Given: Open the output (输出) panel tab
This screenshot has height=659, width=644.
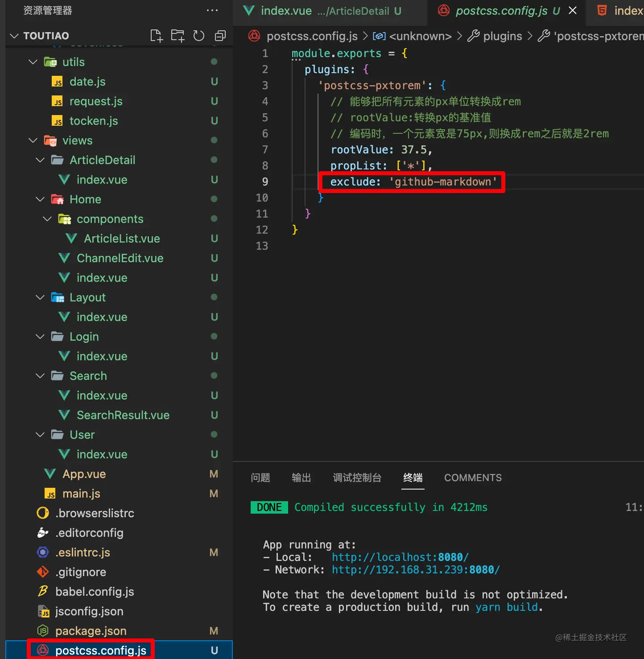Looking at the screenshot, I should (301, 478).
